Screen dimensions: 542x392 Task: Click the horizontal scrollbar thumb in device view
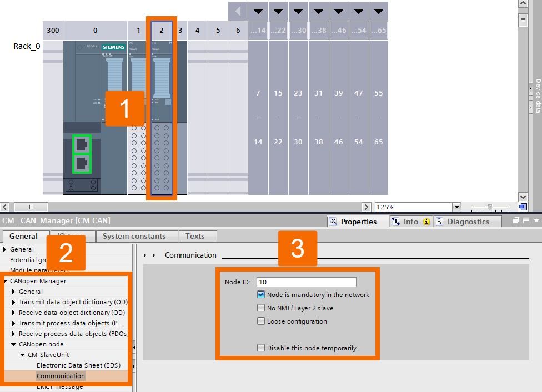[31, 207]
